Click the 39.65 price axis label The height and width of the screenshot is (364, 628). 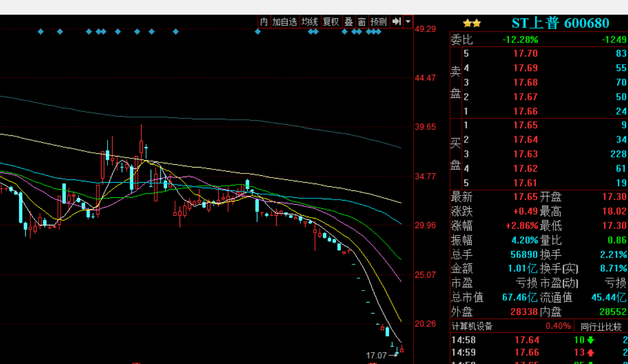pos(425,127)
